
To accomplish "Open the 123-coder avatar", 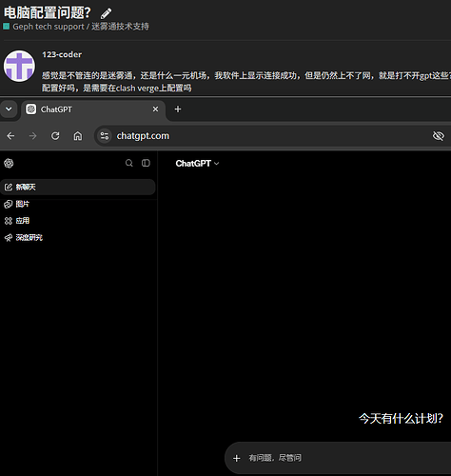I will click(x=19, y=66).
